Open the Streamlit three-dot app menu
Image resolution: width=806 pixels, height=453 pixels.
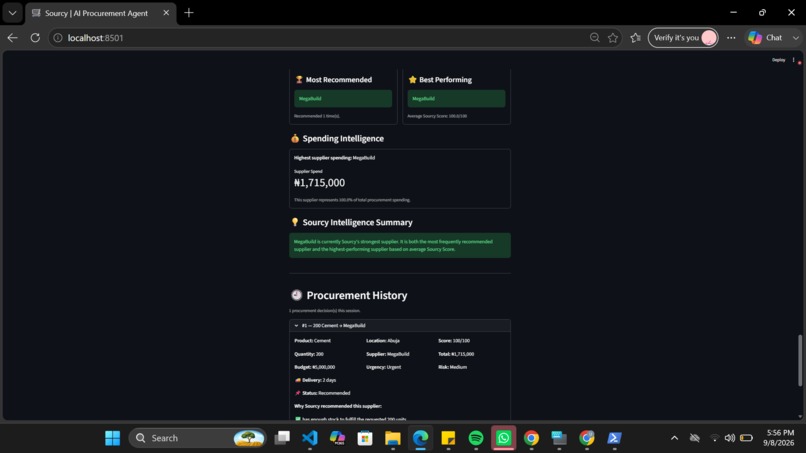[794, 60]
